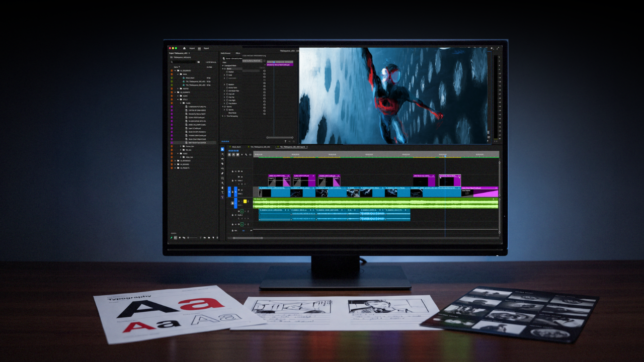
Task: Click the orange label of 01_SEQUENCES
Action: click(172, 70)
